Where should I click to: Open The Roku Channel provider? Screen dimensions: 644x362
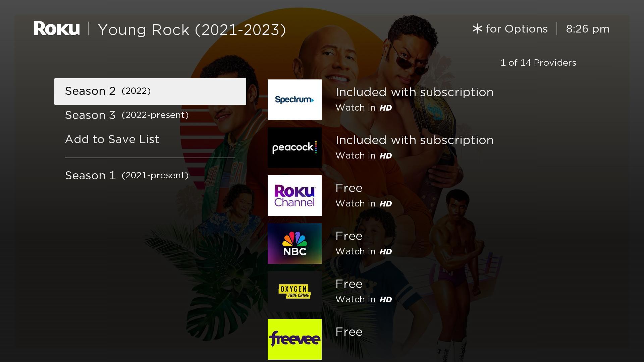pos(294,195)
